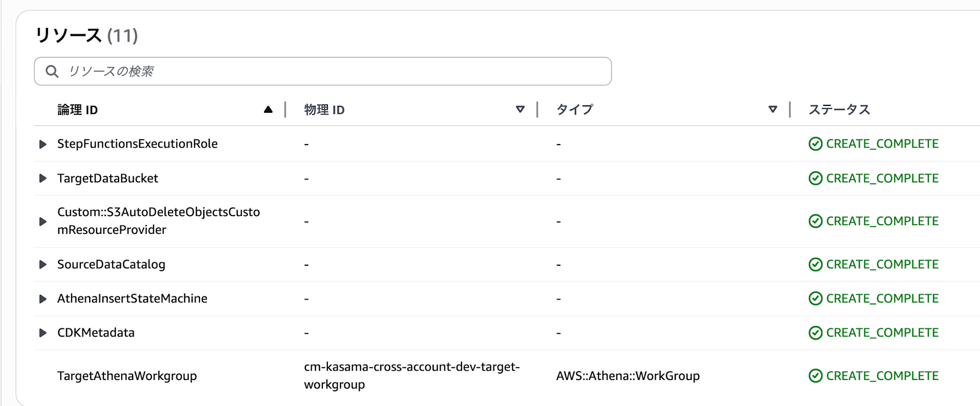Click StepFunctionsExecutionRole status check icon
The height and width of the screenshot is (406, 980).
click(x=815, y=144)
